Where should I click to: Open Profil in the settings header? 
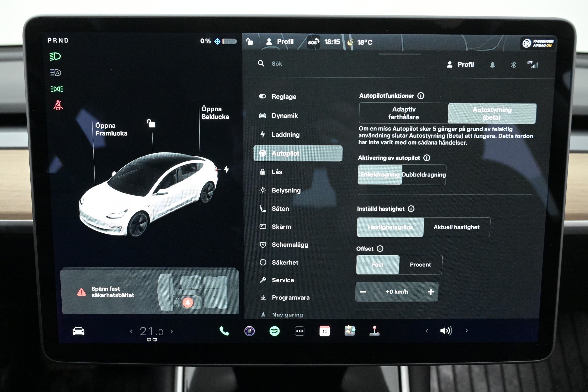tap(460, 64)
